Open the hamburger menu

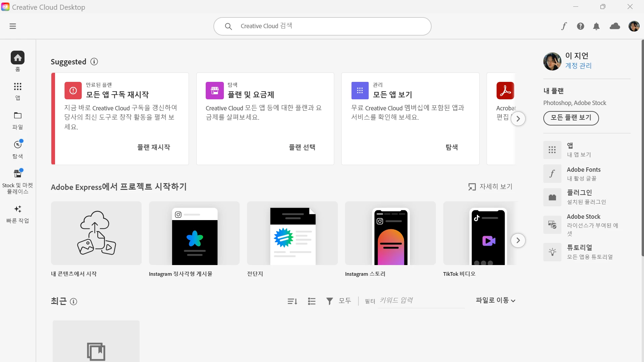(13, 26)
